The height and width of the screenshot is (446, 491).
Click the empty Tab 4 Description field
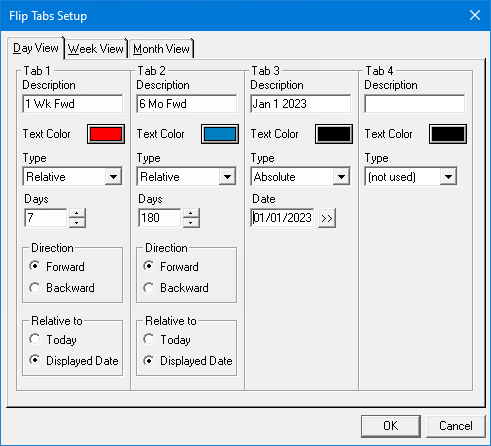[x=415, y=104]
